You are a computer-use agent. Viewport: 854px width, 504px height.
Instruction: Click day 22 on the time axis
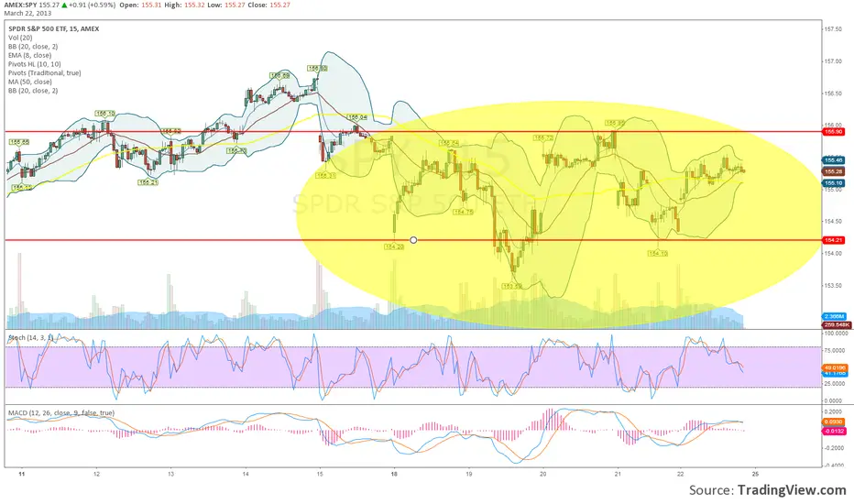tap(681, 474)
